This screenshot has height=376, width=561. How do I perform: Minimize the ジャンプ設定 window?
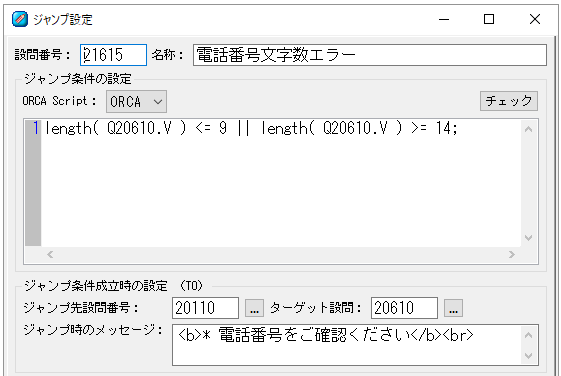pos(444,19)
